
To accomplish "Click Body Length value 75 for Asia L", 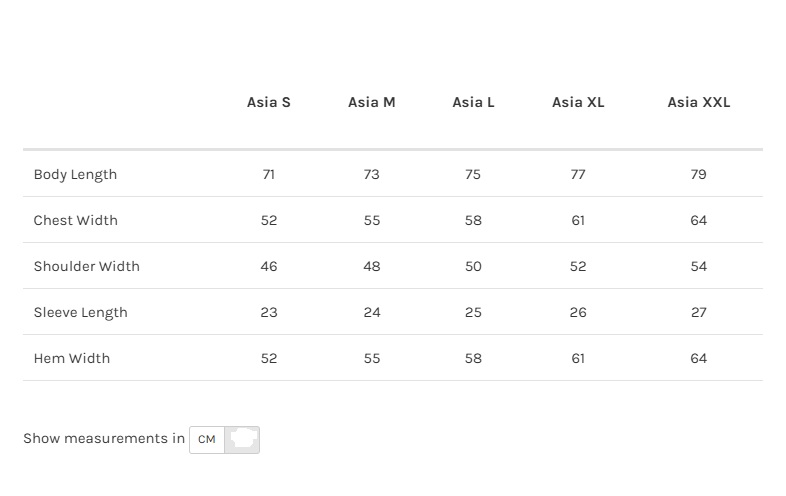I will [473, 174].
